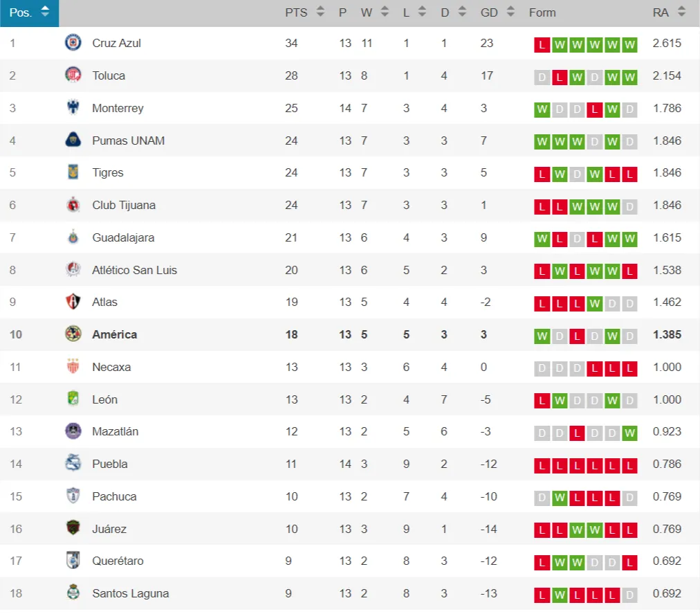Click the Monterrey team crest
This screenshot has width=700, height=614.
pyautogui.click(x=73, y=108)
